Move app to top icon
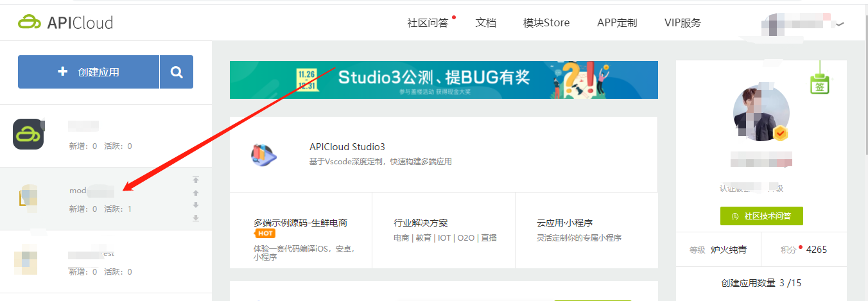 tap(196, 180)
